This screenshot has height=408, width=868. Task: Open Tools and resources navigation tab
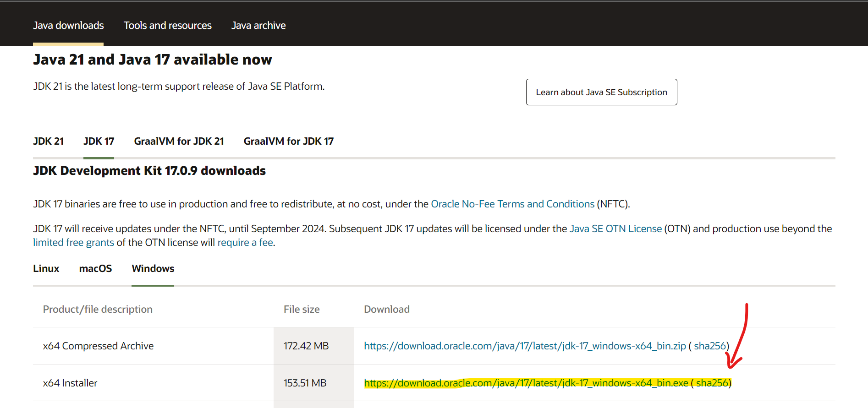[168, 26]
